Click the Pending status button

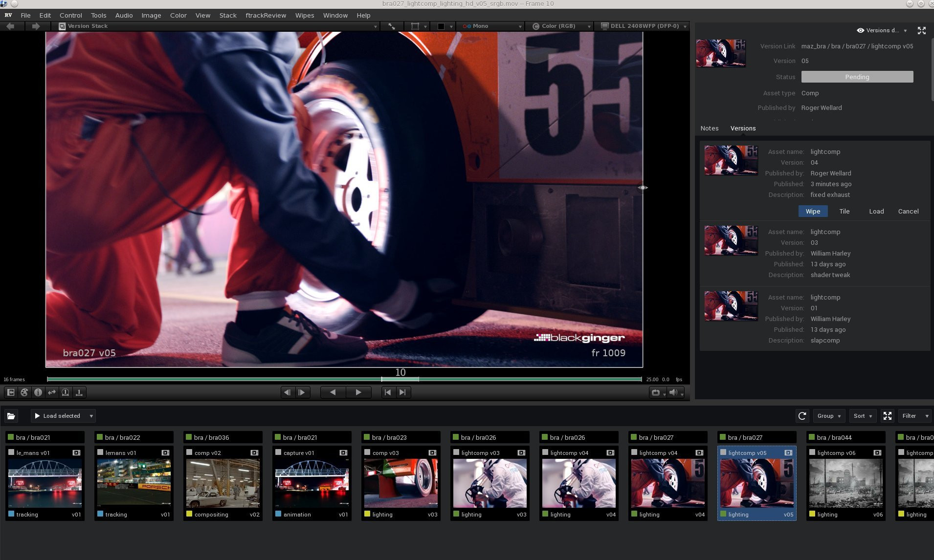coord(857,77)
